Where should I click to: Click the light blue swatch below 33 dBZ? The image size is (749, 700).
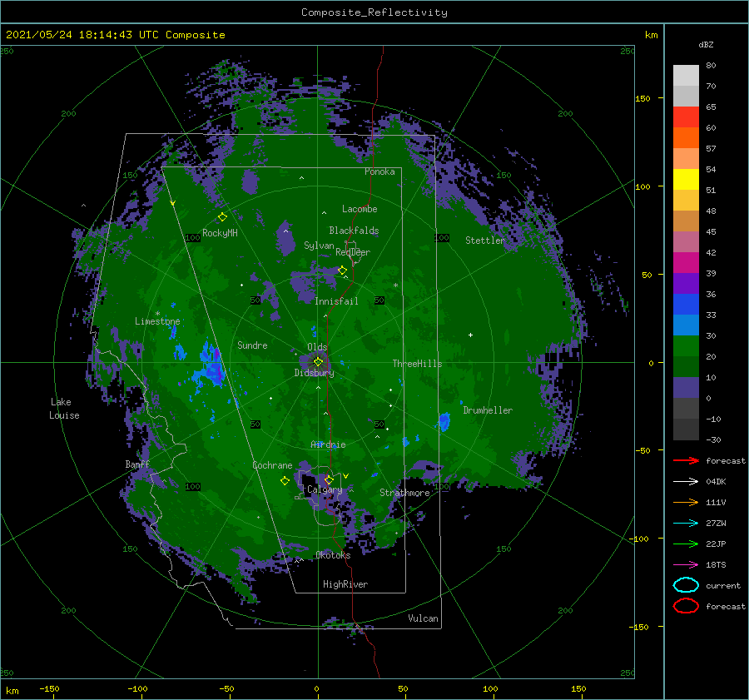click(686, 325)
